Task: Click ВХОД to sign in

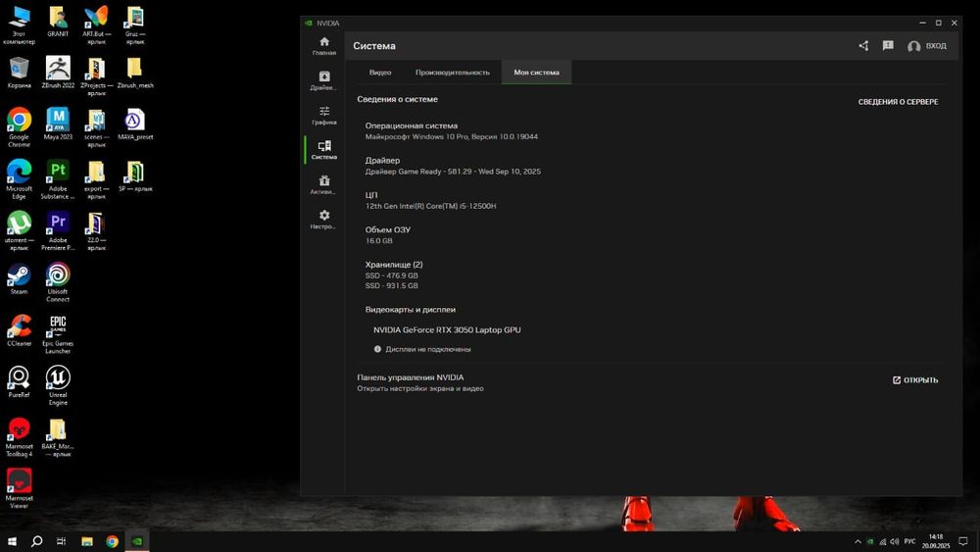Action: (936, 46)
